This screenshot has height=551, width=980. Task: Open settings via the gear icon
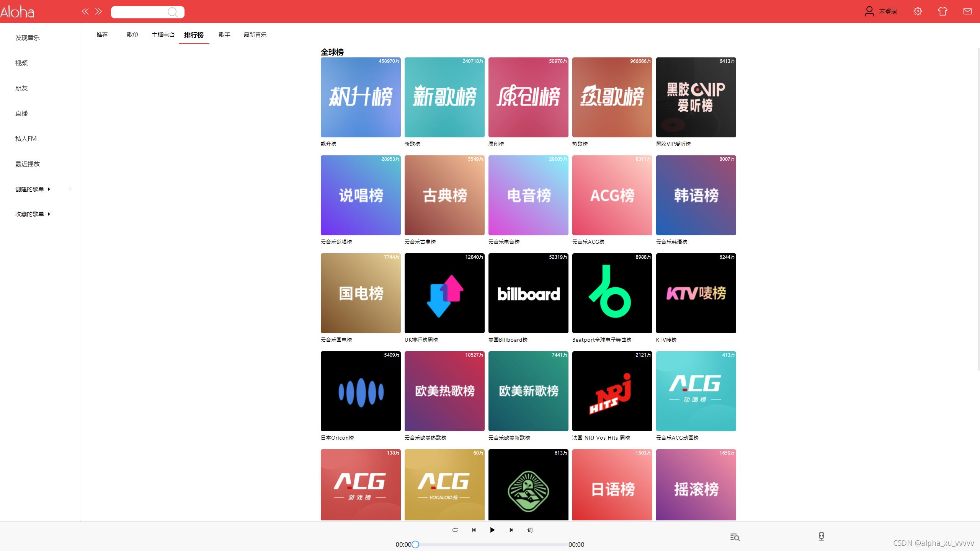[918, 11]
